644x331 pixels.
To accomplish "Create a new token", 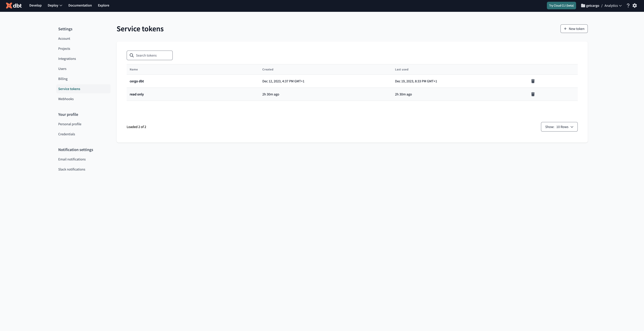I will point(574,29).
